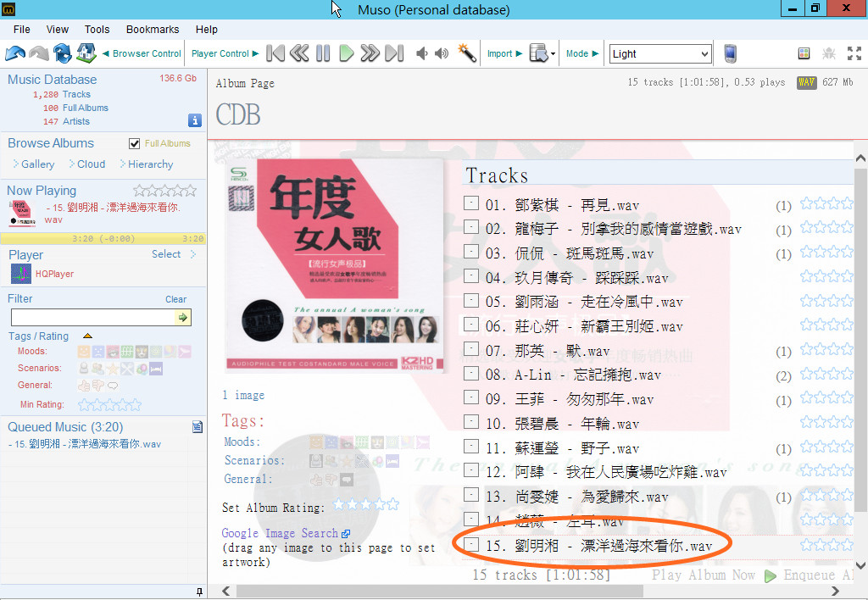
Task: Toggle the Full Albums checkbox
Action: click(x=135, y=144)
